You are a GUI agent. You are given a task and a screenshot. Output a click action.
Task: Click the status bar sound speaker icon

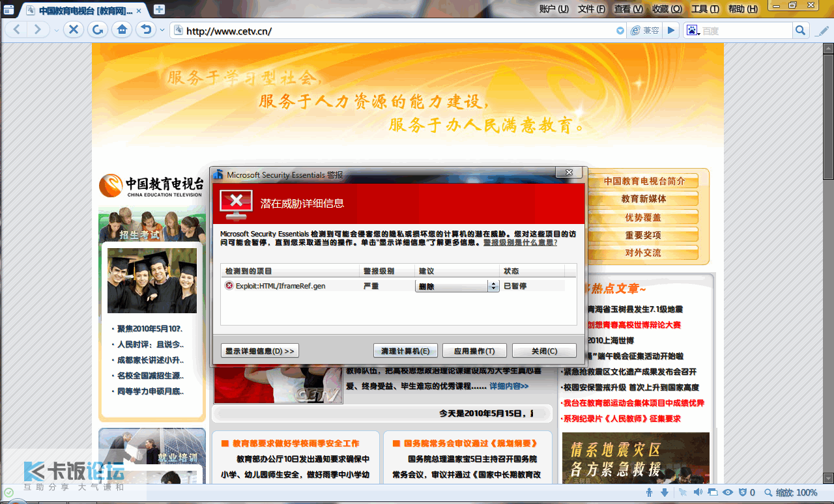point(698,492)
